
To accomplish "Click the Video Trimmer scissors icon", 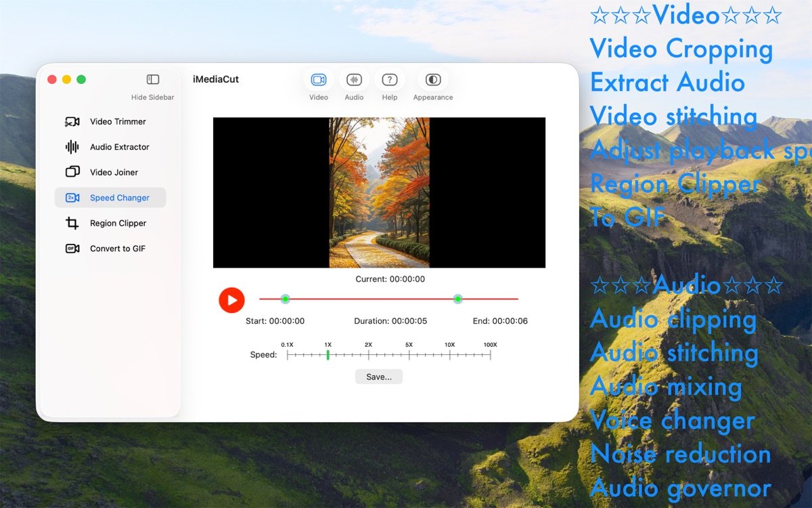I will pyautogui.click(x=72, y=122).
